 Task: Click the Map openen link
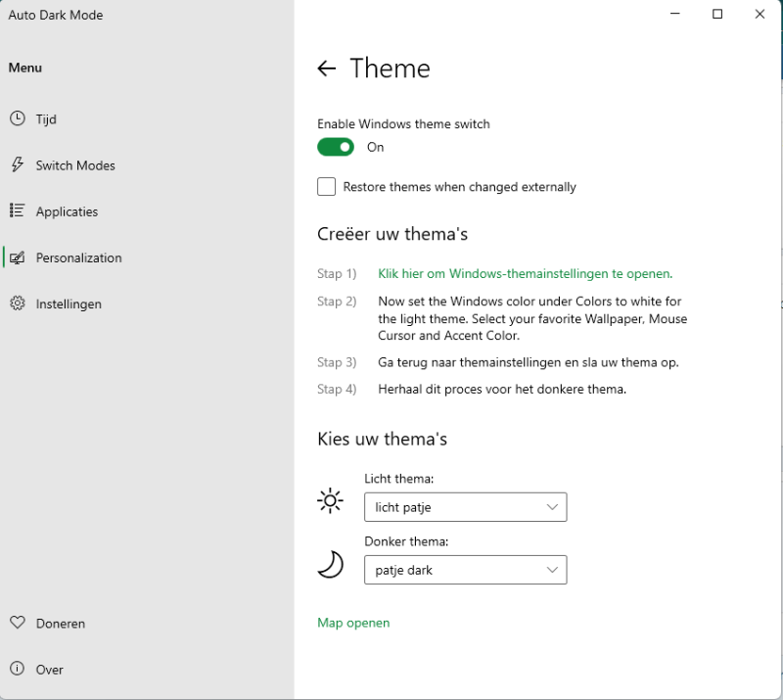tap(353, 623)
